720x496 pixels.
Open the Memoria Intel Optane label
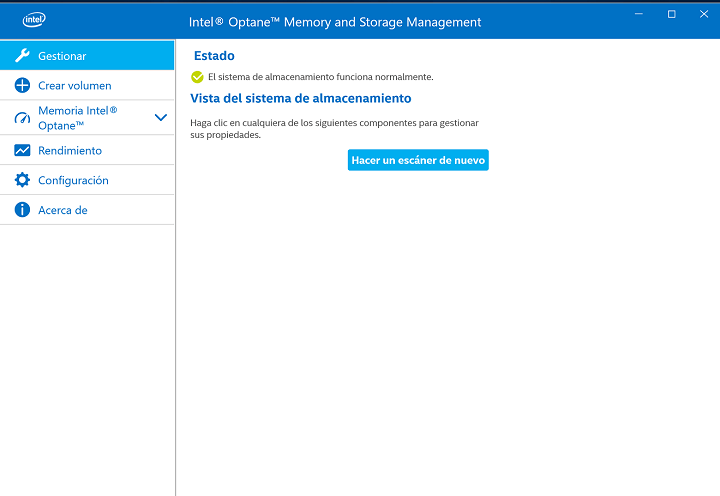pos(77,118)
